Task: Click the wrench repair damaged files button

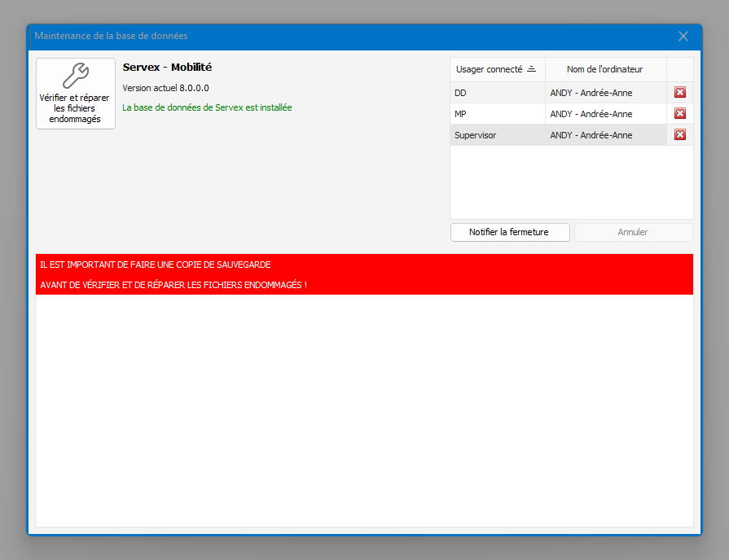Action: (x=75, y=94)
